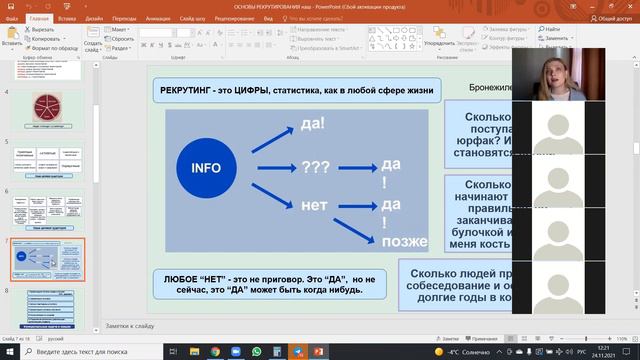Clear all formatting icon
The image size is (640, 360).
point(220,33)
